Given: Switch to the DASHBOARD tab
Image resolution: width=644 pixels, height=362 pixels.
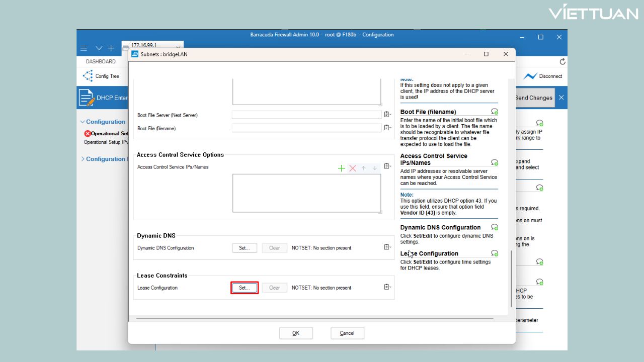Looking at the screenshot, I should tap(101, 61).
